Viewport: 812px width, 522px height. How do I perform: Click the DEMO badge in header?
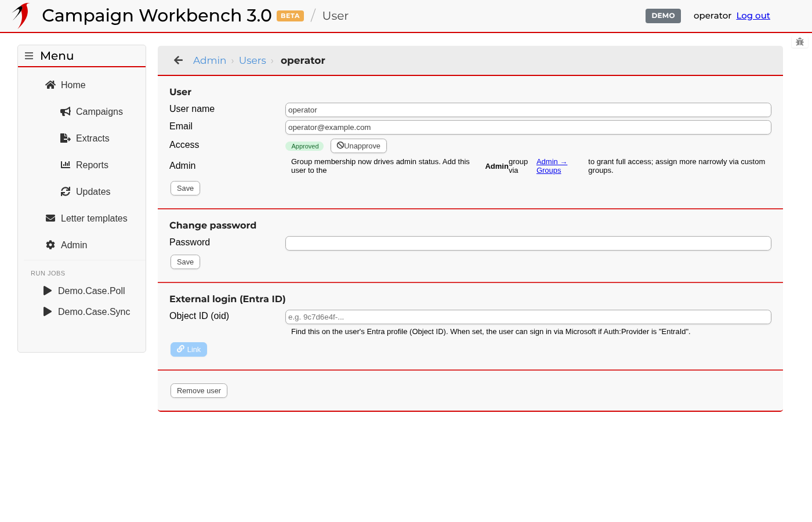(663, 16)
